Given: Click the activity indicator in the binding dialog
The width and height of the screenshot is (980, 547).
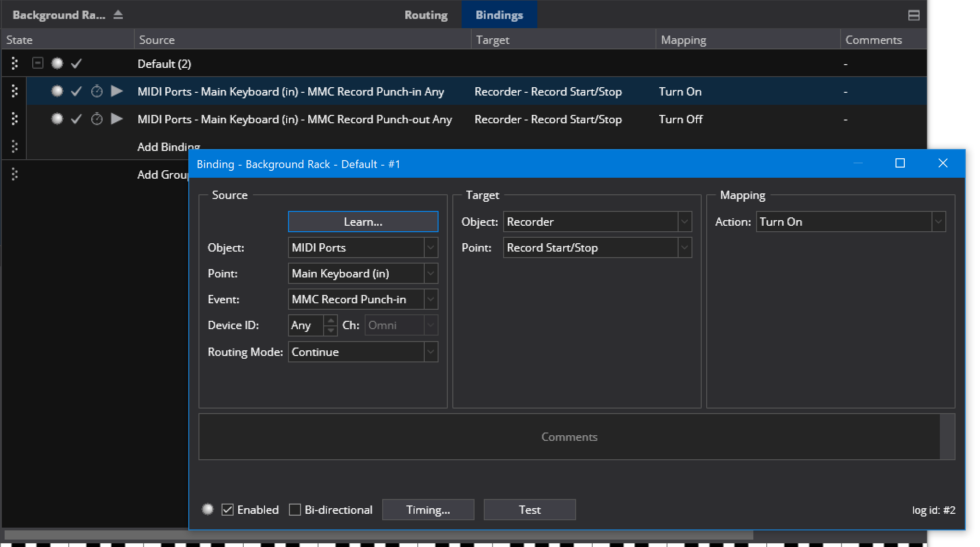Looking at the screenshot, I should [208, 509].
